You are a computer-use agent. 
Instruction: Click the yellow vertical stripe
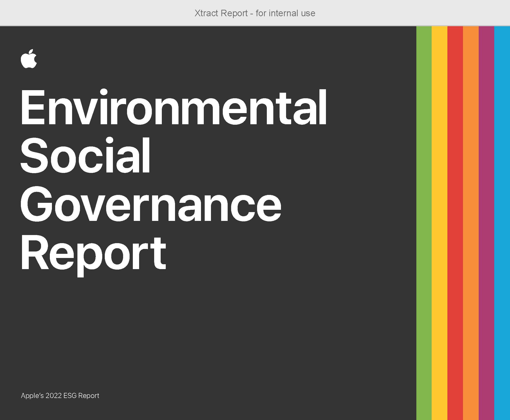[x=440, y=223]
